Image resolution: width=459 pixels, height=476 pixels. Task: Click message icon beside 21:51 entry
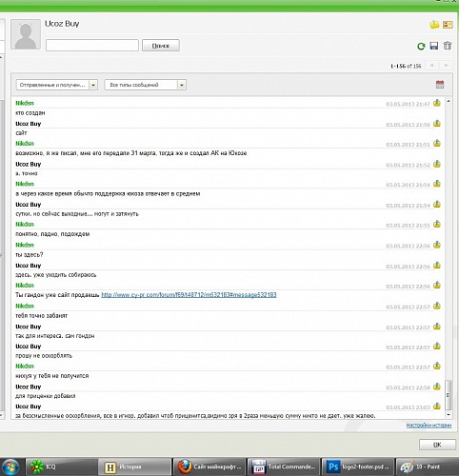(x=437, y=144)
